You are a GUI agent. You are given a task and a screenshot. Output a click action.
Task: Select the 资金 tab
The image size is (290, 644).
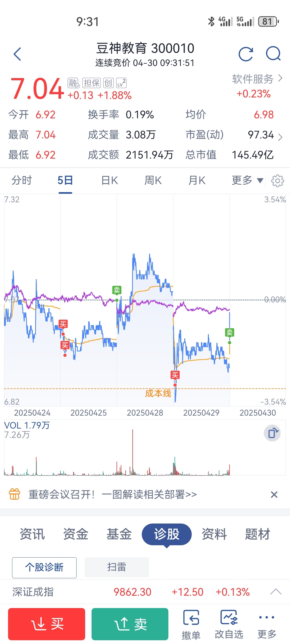point(76,534)
